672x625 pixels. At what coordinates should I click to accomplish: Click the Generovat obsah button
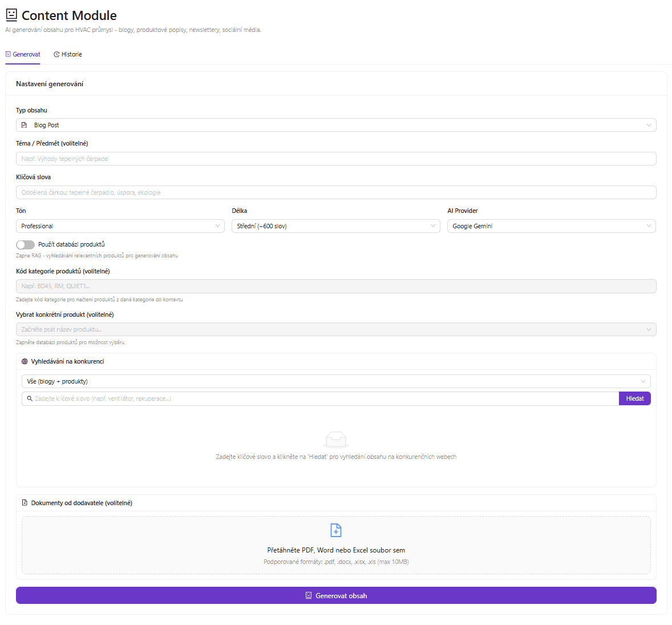[336, 595]
